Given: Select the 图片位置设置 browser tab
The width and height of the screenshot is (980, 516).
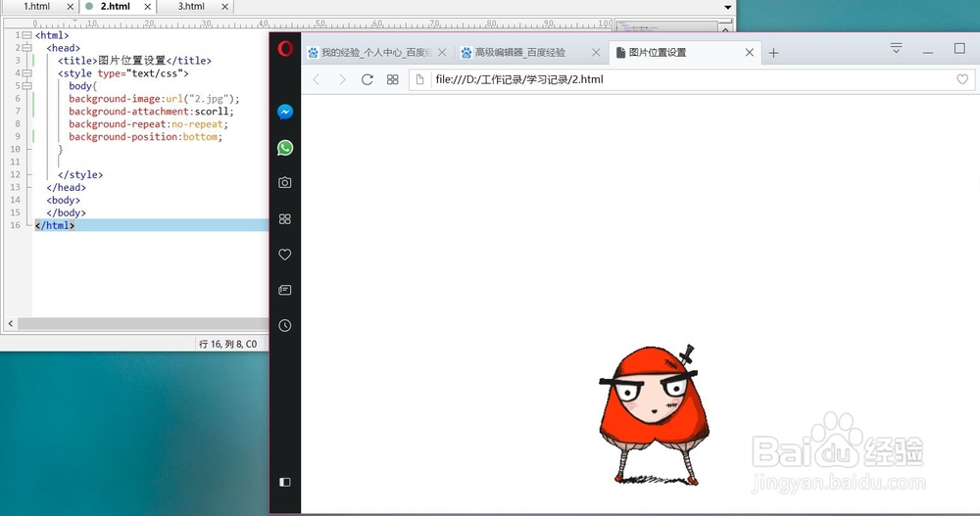Looking at the screenshot, I should [685, 53].
